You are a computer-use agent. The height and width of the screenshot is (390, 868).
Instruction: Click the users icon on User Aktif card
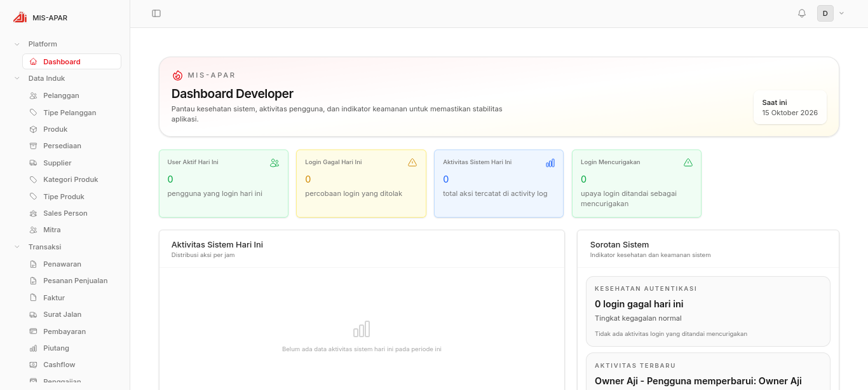click(275, 163)
